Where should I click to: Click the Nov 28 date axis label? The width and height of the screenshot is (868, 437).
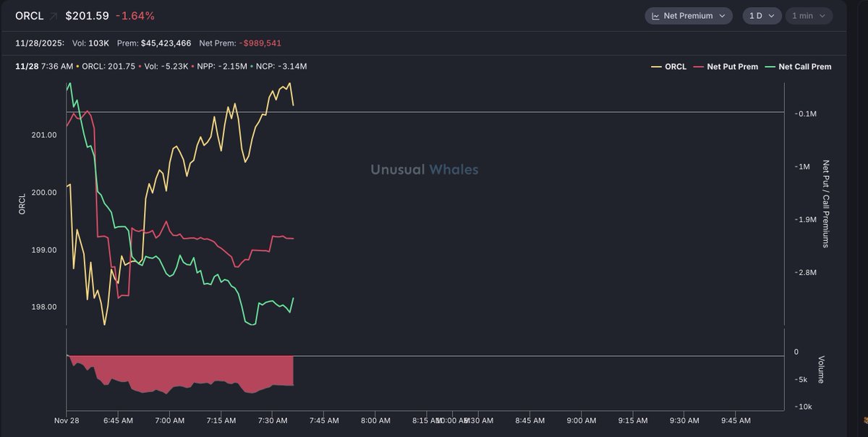67,420
